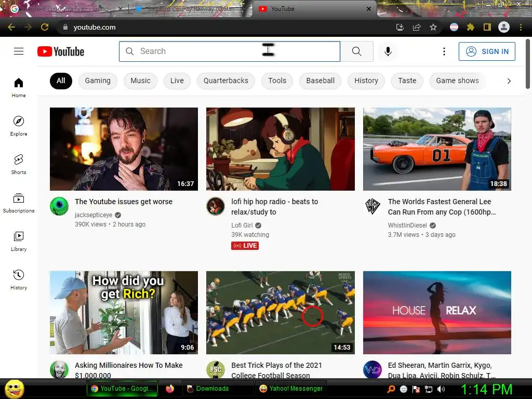Open the jacksepticeye channel avatar
Screen dimensions: 532x399
[59, 206]
